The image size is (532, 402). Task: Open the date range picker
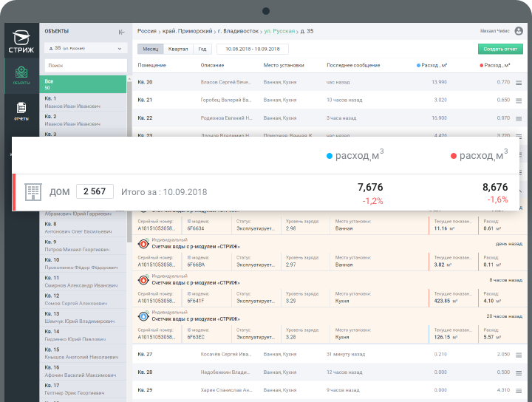[x=251, y=49]
